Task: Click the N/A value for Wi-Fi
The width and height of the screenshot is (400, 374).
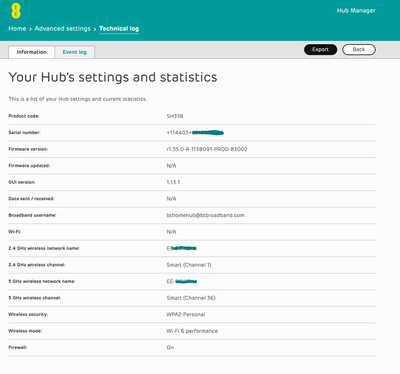Action: pos(171,232)
